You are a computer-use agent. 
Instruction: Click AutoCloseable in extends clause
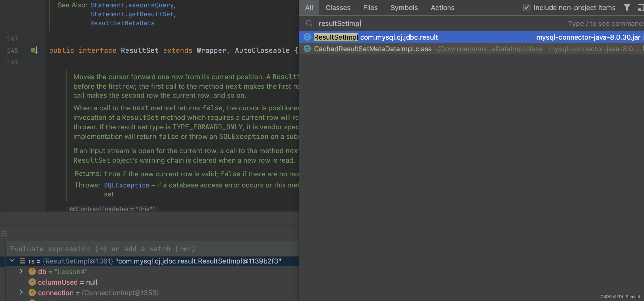[262, 50]
